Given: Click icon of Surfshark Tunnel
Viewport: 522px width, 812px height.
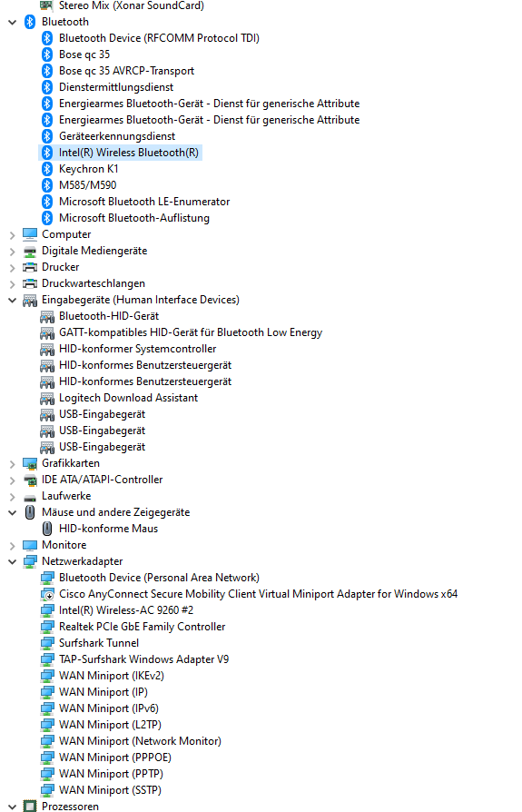Looking at the screenshot, I should click(47, 643).
